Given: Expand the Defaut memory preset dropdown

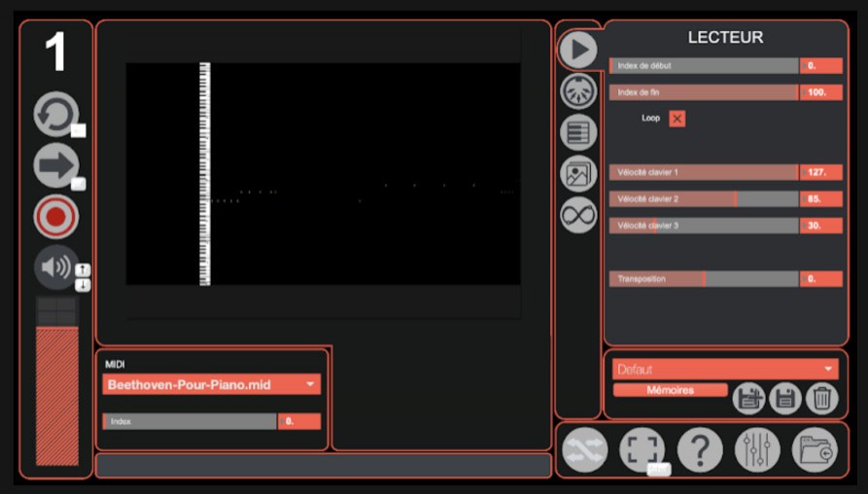Looking at the screenshot, I should [x=725, y=370].
